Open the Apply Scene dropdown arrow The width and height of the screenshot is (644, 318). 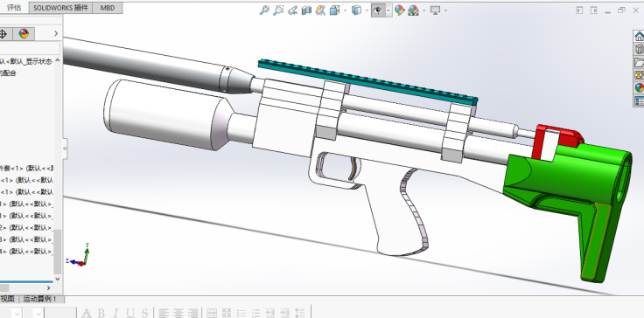pyautogui.click(x=423, y=10)
